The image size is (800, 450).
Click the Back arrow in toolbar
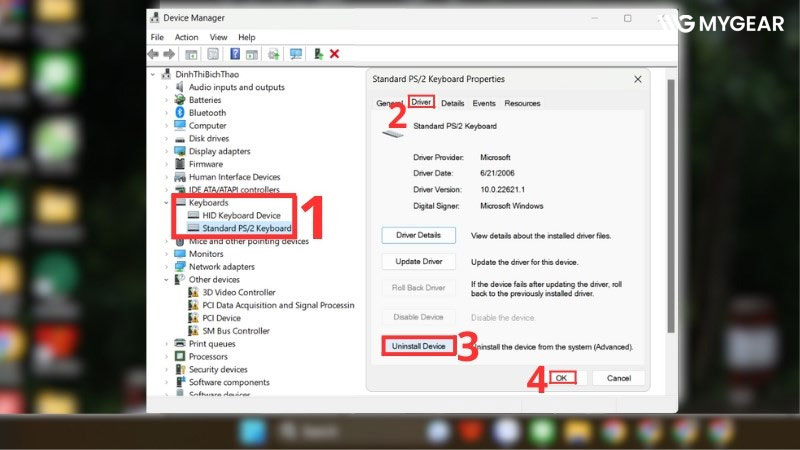pos(152,54)
